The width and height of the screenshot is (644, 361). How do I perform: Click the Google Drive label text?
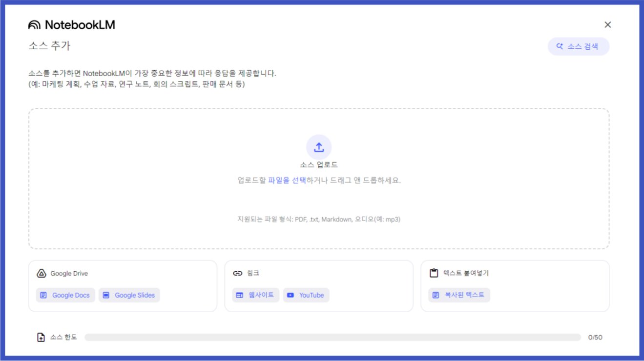[x=69, y=274]
